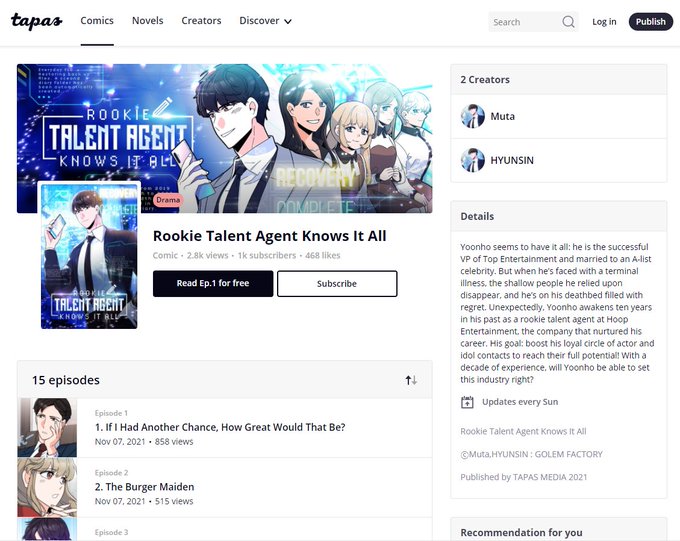Image resolution: width=680 pixels, height=541 pixels.
Task: Click Read Ep.1 for free
Action: (x=213, y=283)
